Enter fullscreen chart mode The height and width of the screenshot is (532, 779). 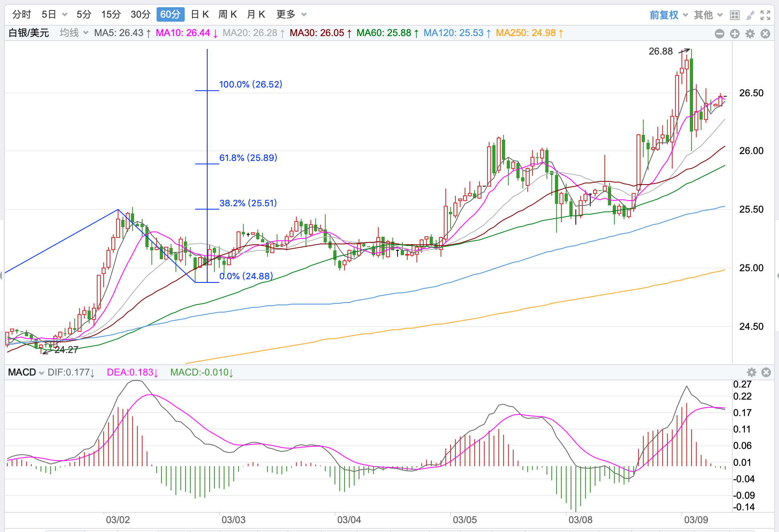coord(765,15)
